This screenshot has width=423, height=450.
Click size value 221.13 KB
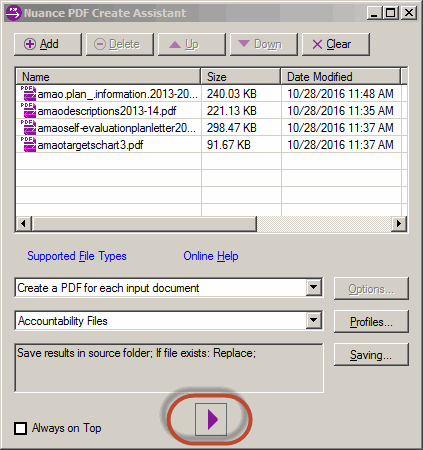(x=232, y=111)
